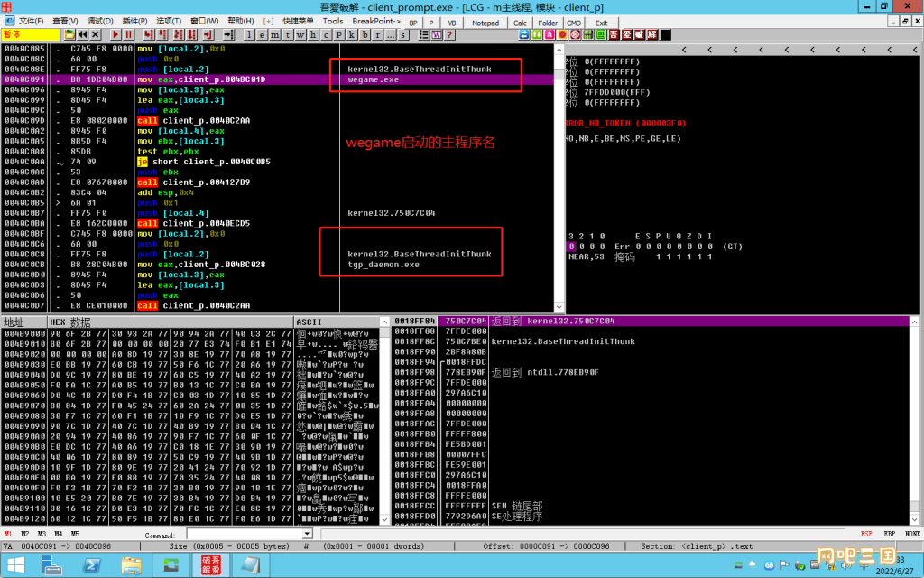Click the Step Into toolbar icon
The width and height of the screenshot is (924, 578).
coord(149,35)
